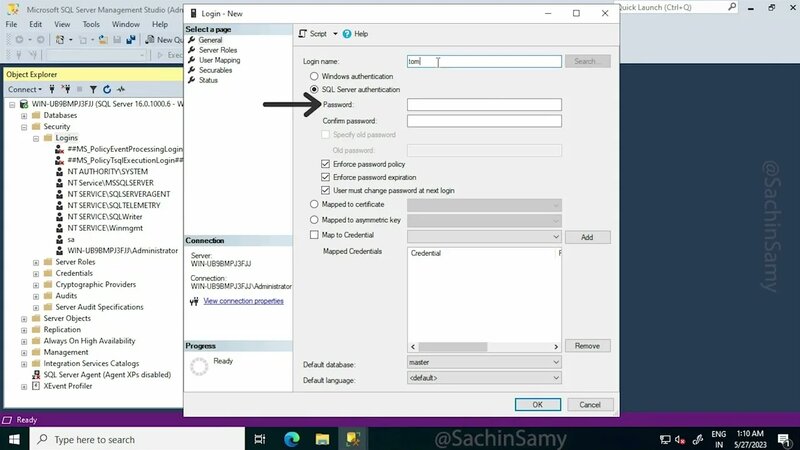Open Task View on the taskbar

260,439
